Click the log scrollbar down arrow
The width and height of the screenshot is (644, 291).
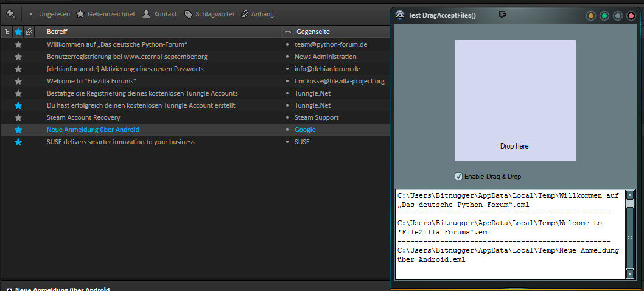[630, 274]
